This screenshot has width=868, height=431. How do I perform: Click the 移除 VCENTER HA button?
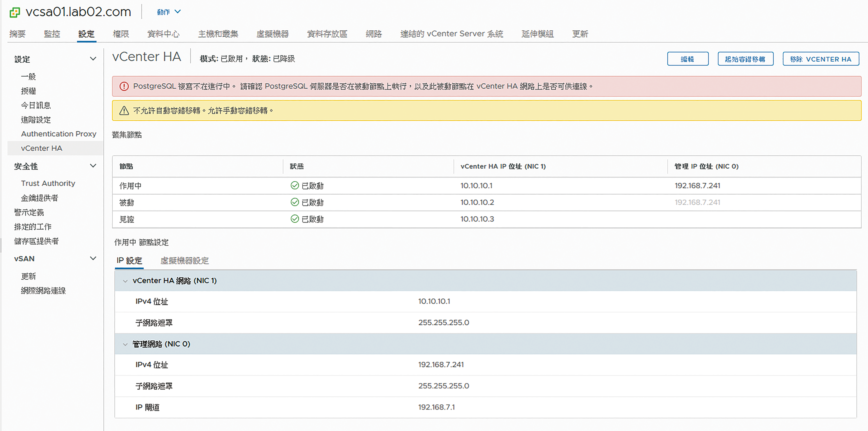click(x=821, y=59)
